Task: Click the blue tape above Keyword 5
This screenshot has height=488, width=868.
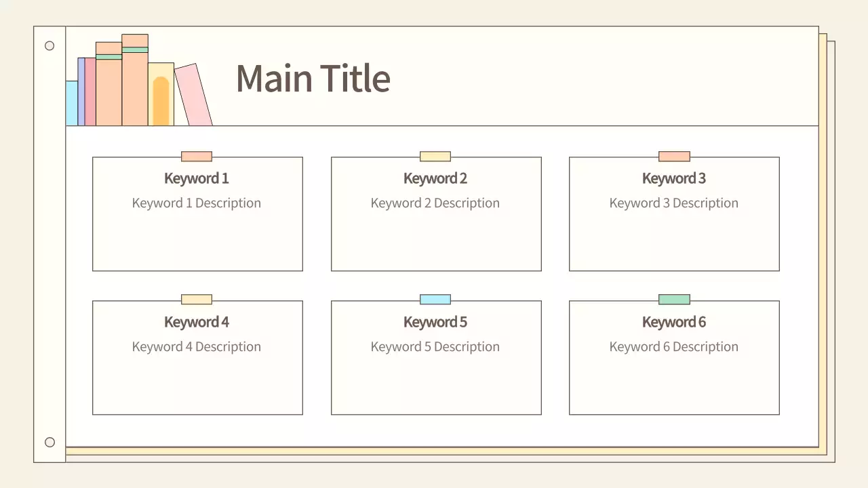Action: click(x=435, y=300)
